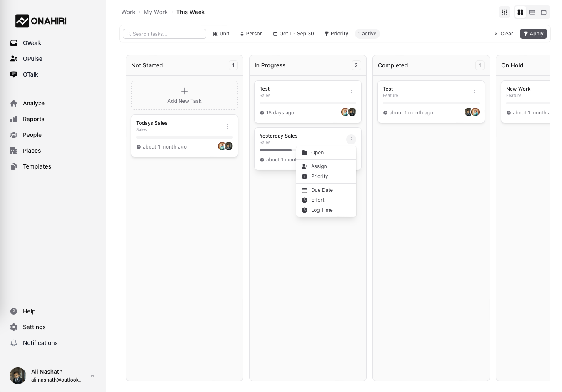Click assignee avatars on Todays Sales card
562x392 pixels.
pyautogui.click(x=225, y=146)
